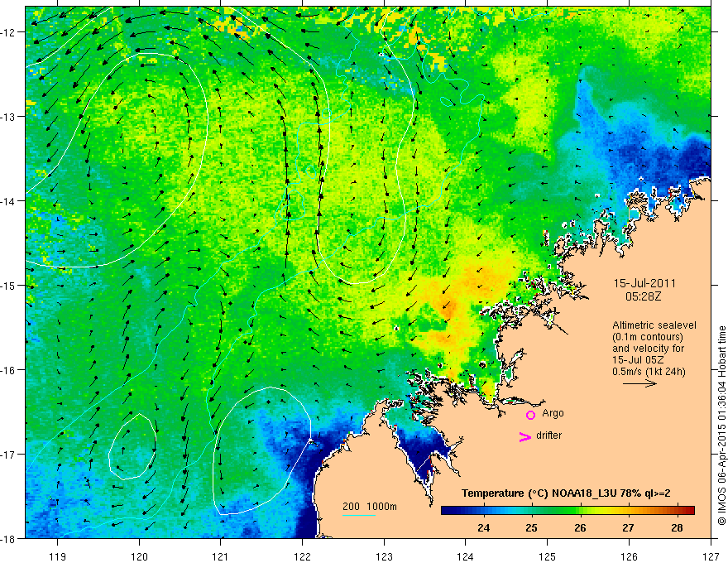Click the 'Altimetric sealevel' caption line

tap(654, 325)
